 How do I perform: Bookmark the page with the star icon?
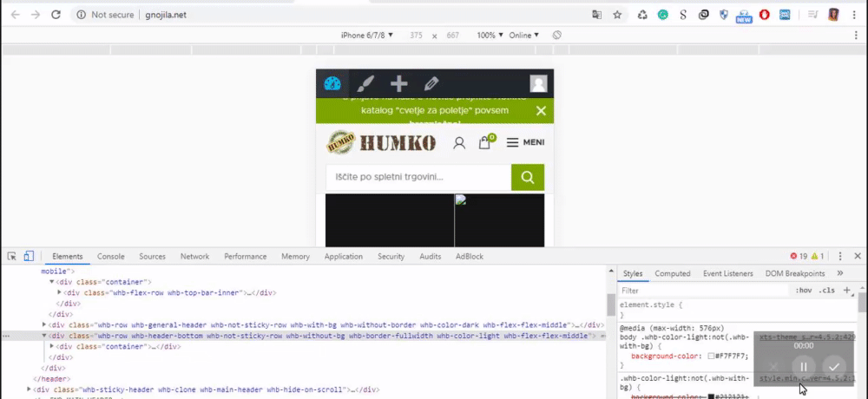pos(617,15)
